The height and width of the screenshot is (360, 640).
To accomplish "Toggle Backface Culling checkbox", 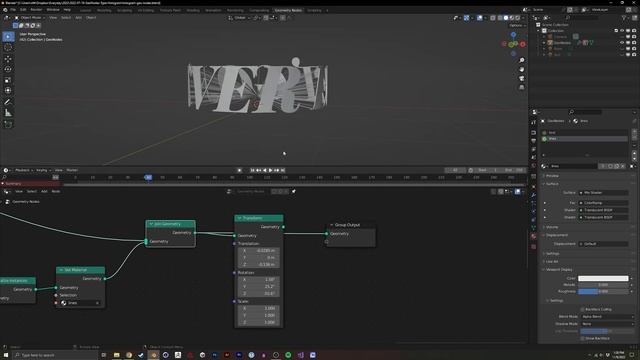I will (582, 309).
